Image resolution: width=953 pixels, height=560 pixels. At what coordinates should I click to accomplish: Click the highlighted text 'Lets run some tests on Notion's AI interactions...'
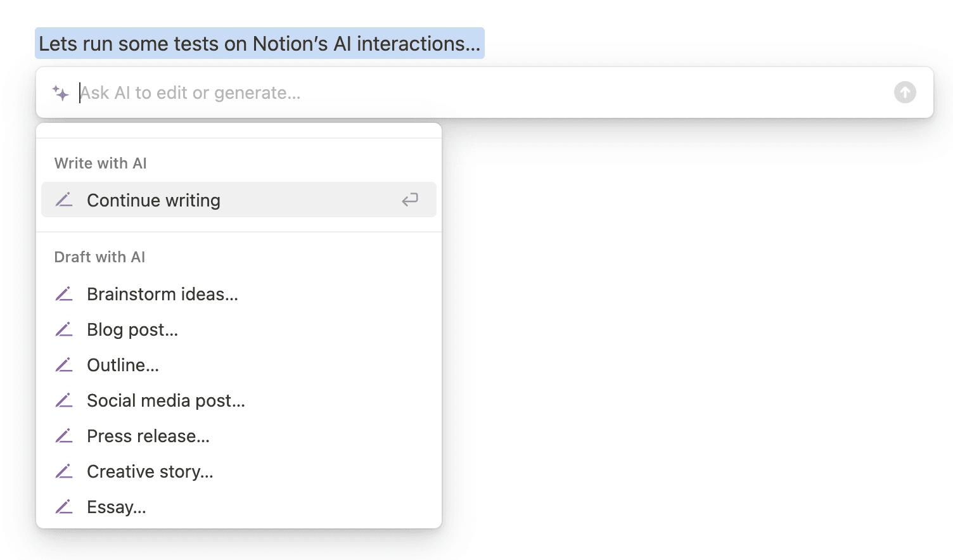coord(260,43)
